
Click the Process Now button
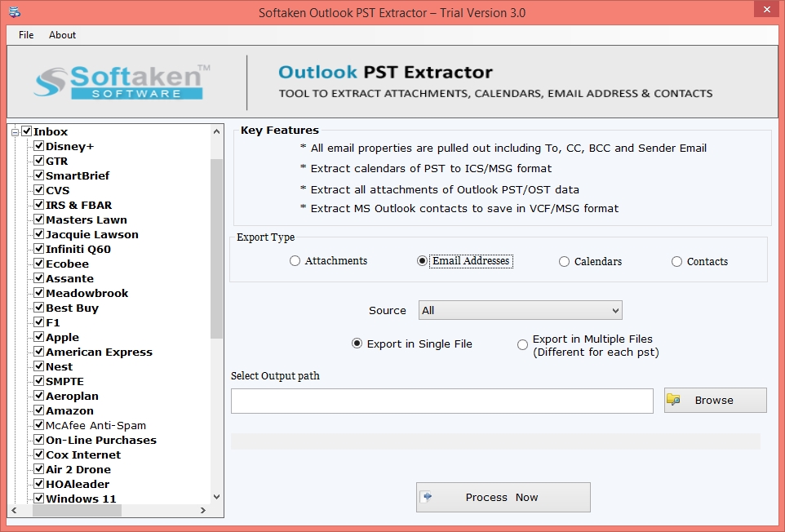pyautogui.click(x=503, y=497)
